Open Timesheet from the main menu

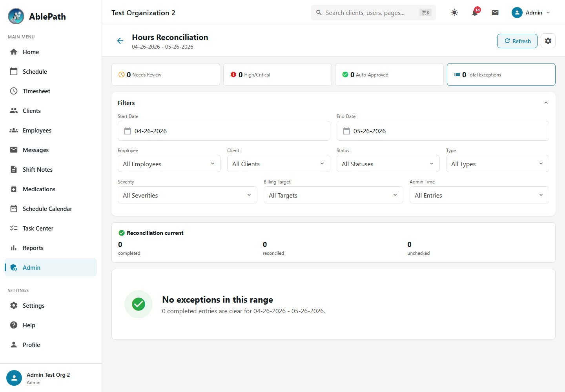(51, 91)
